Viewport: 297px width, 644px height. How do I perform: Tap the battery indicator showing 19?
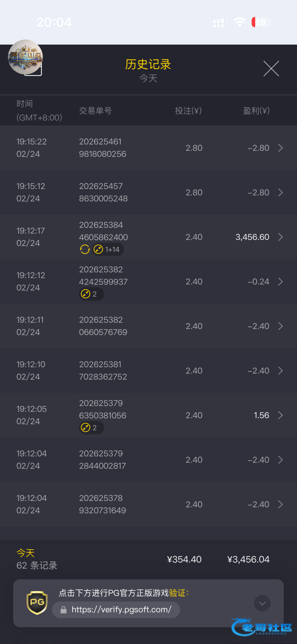(261, 22)
